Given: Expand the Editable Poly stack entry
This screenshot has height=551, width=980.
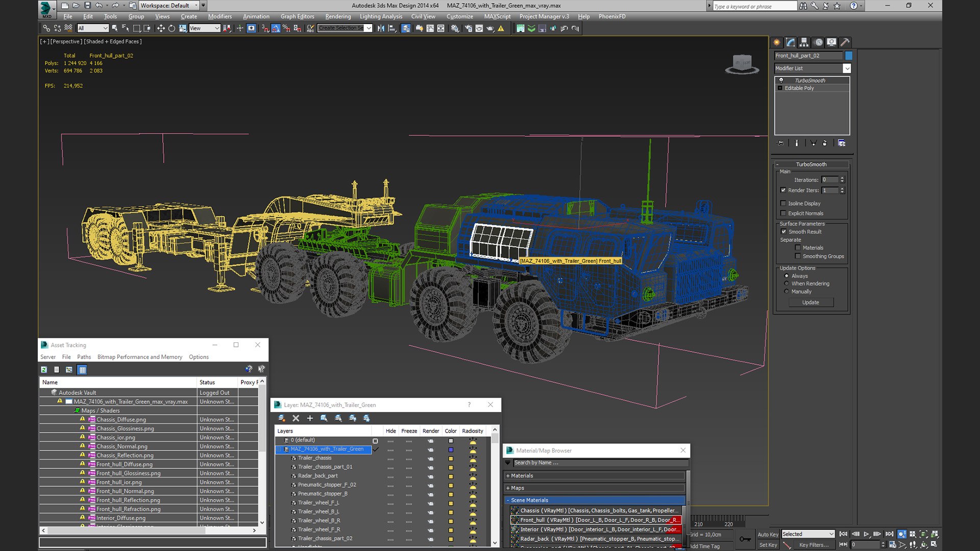Looking at the screenshot, I should [x=780, y=88].
